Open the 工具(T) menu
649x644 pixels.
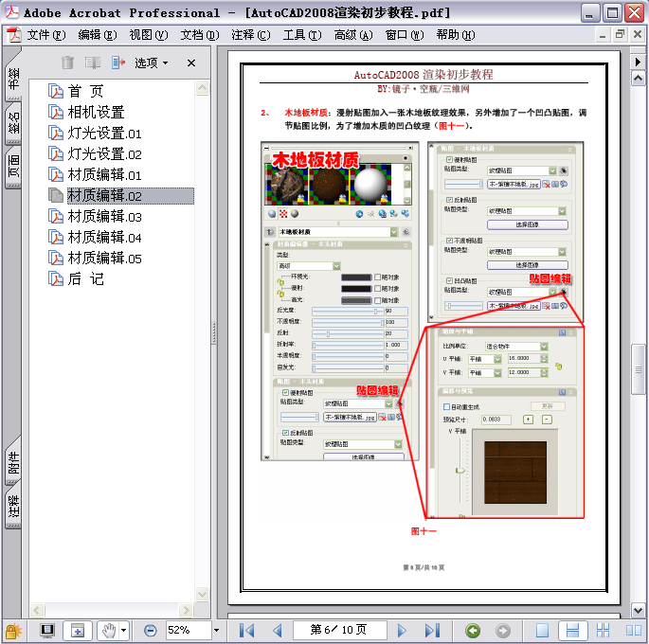point(302,35)
